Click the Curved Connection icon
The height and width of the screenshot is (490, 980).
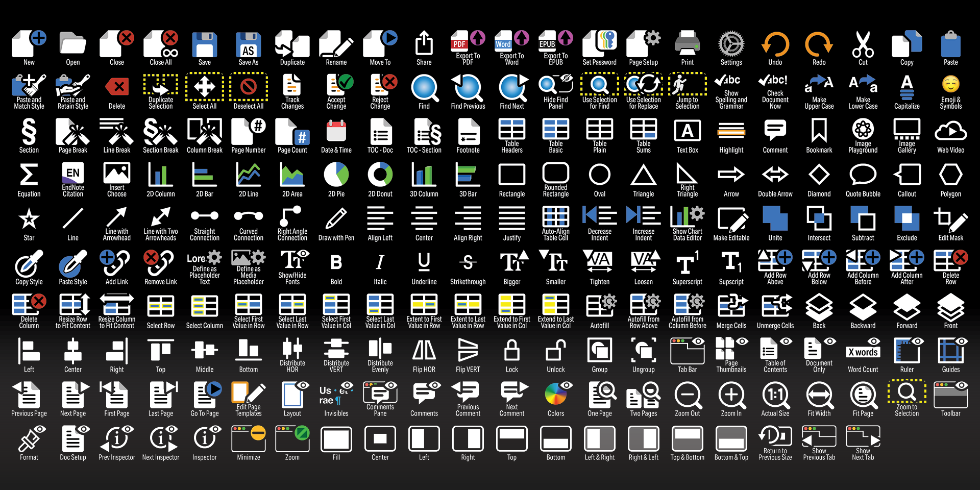[x=249, y=217]
